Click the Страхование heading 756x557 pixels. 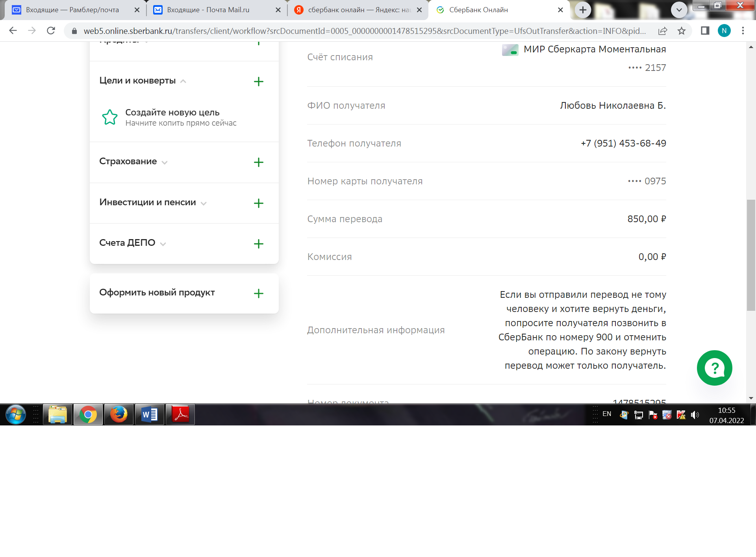tap(128, 161)
